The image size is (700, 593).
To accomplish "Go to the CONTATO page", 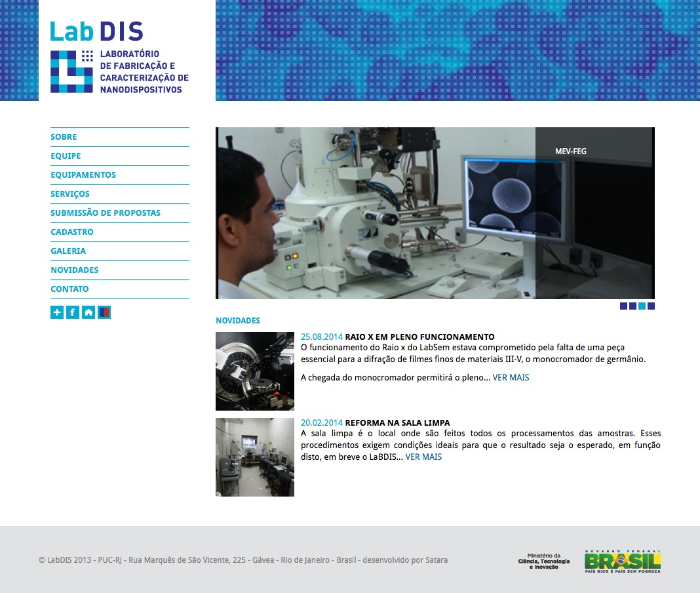I will click(x=120, y=289).
